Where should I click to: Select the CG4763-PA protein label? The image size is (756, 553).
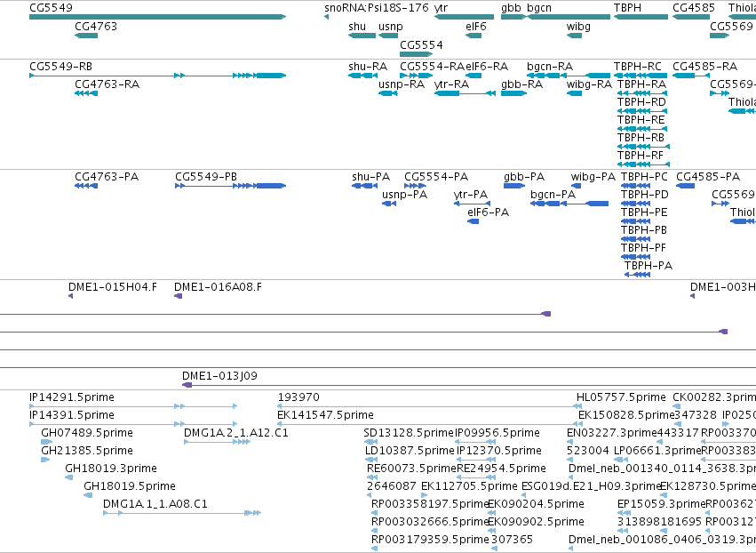(107, 177)
